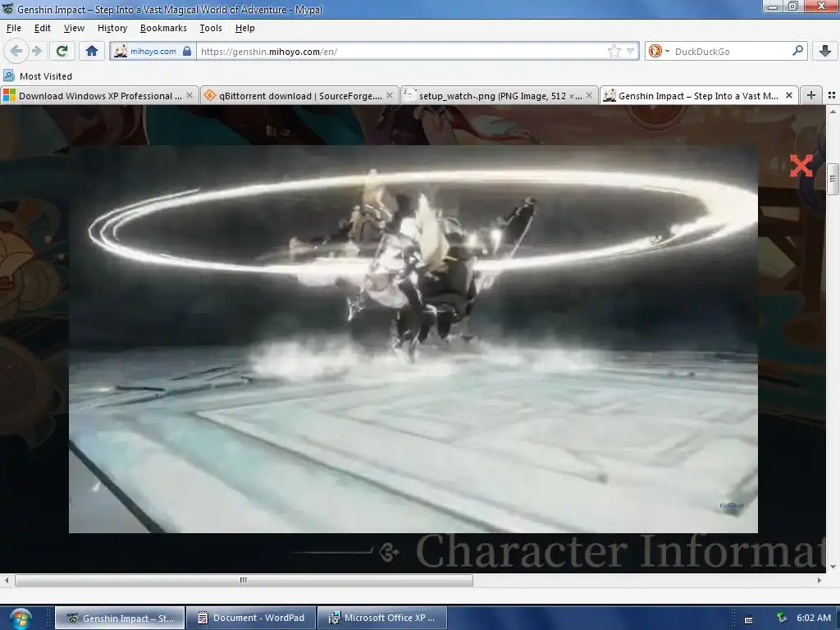Expand the address bar history dropdown arrow
The height and width of the screenshot is (630, 840).
631,52
